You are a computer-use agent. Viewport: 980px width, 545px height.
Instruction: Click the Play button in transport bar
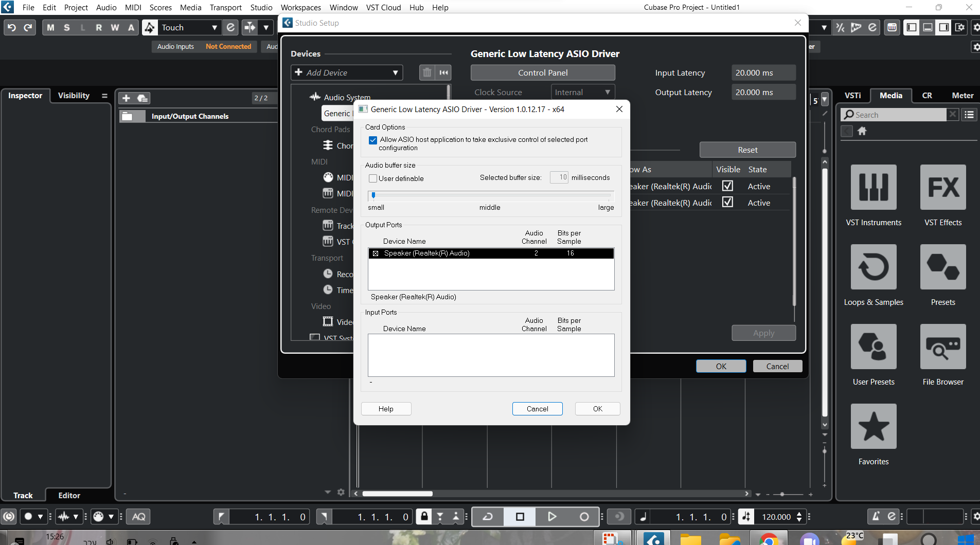coord(551,517)
